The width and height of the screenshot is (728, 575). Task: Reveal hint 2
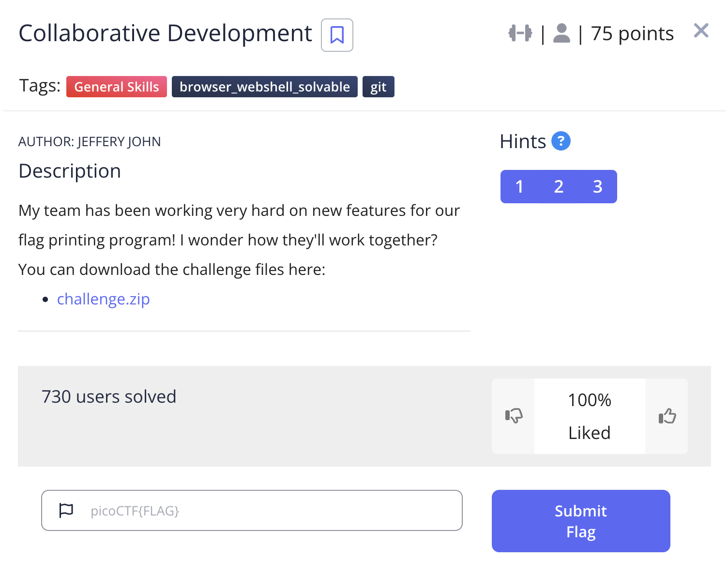[x=559, y=186]
